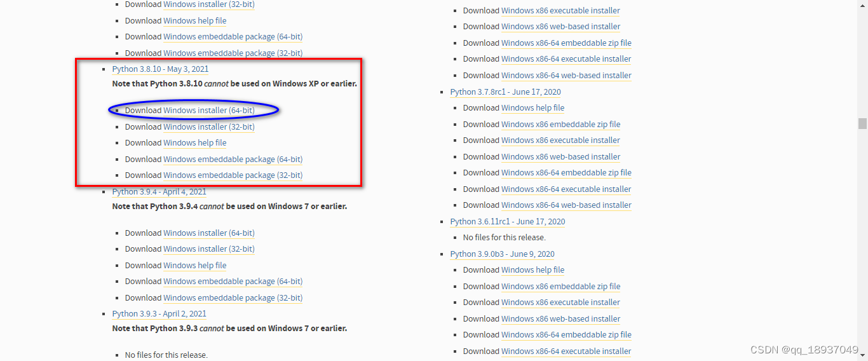
Task: Download 3.7.8rc1 Windows x86-64 embeddable zip file
Action: [567, 173]
